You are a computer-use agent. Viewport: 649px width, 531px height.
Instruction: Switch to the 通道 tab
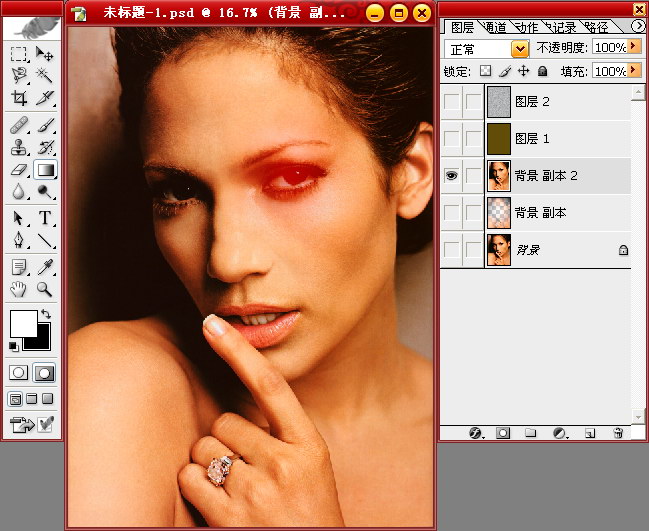(x=495, y=27)
